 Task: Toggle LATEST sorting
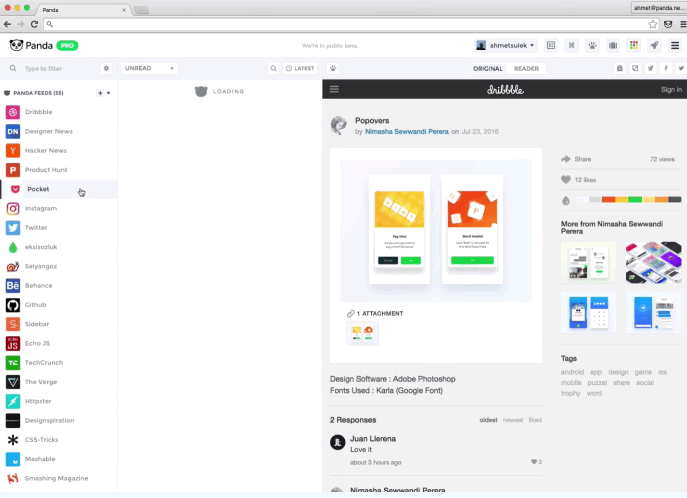tap(300, 68)
